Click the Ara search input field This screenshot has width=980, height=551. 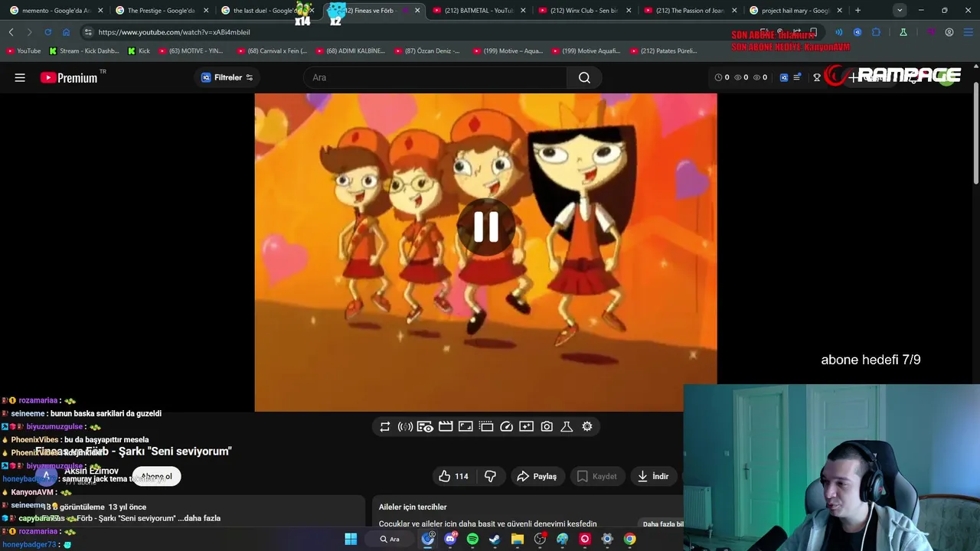[435, 77]
